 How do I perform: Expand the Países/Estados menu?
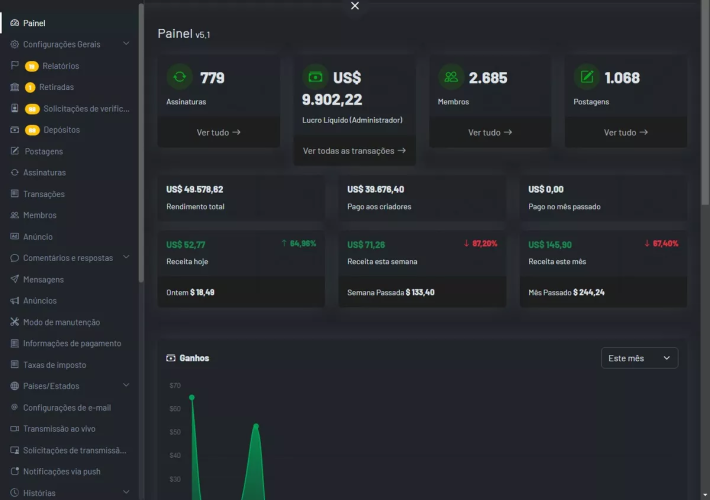click(x=125, y=386)
